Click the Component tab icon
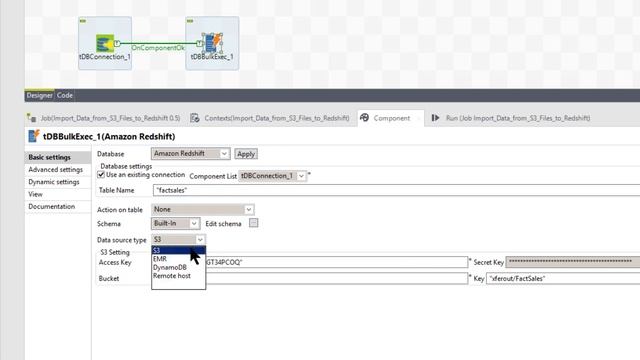This screenshot has width=640, height=360. point(364,118)
